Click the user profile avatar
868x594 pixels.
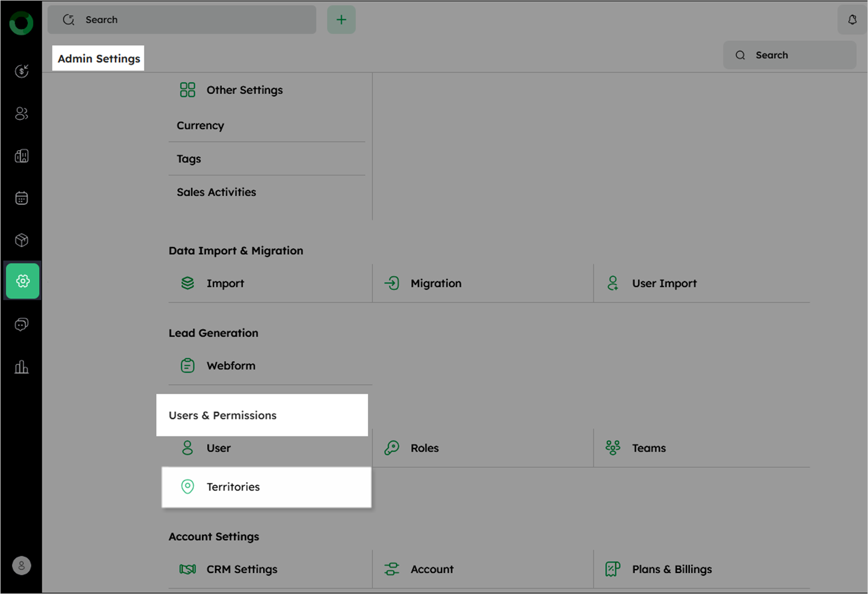22,566
